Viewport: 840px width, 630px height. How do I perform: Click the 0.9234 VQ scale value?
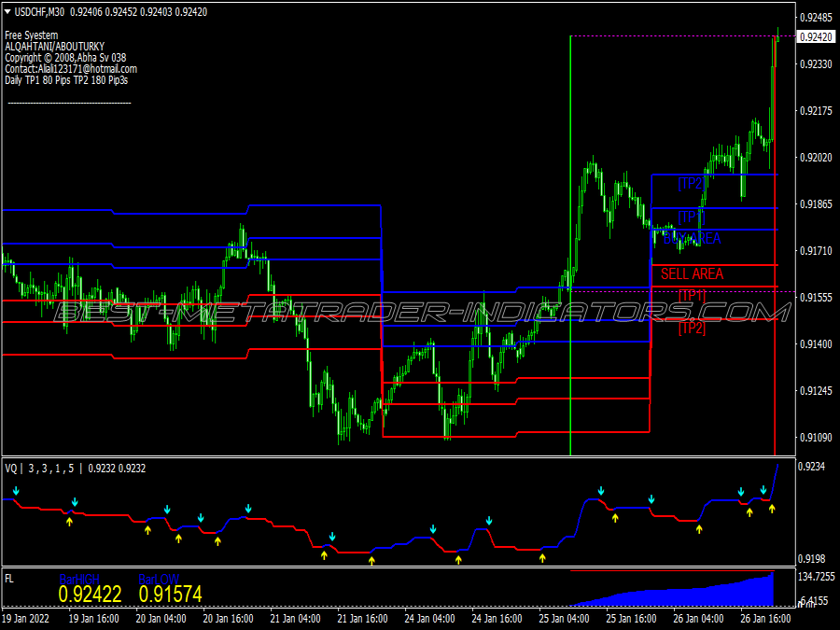(811, 467)
